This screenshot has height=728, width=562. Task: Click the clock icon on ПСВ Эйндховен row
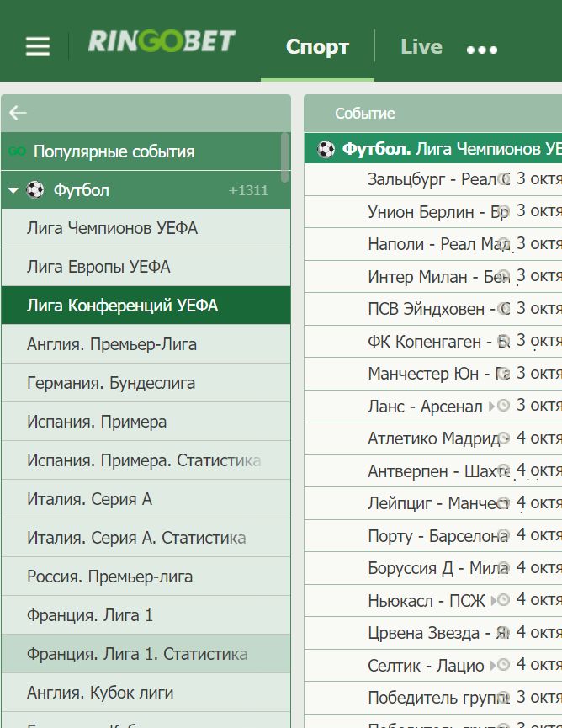(503, 308)
